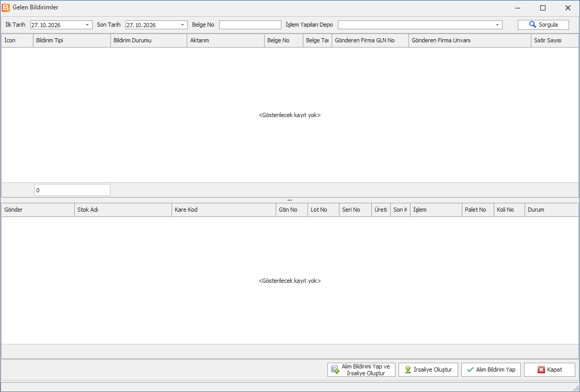Click the splitter dots between the grids

290,200
